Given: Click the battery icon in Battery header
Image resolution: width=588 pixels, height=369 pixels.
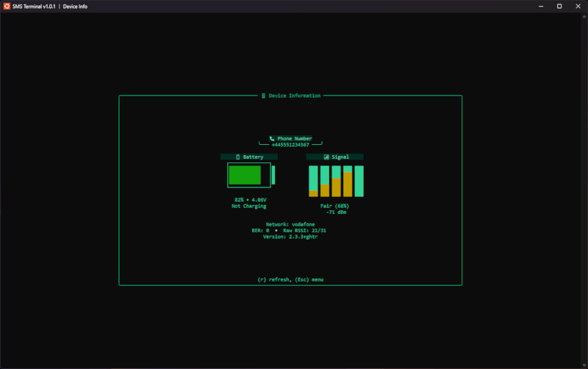Looking at the screenshot, I should coord(237,157).
